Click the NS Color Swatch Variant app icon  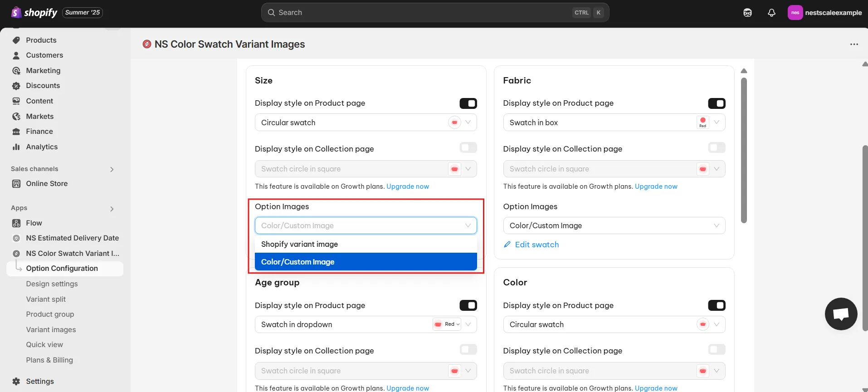pyautogui.click(x=16, y=254)
